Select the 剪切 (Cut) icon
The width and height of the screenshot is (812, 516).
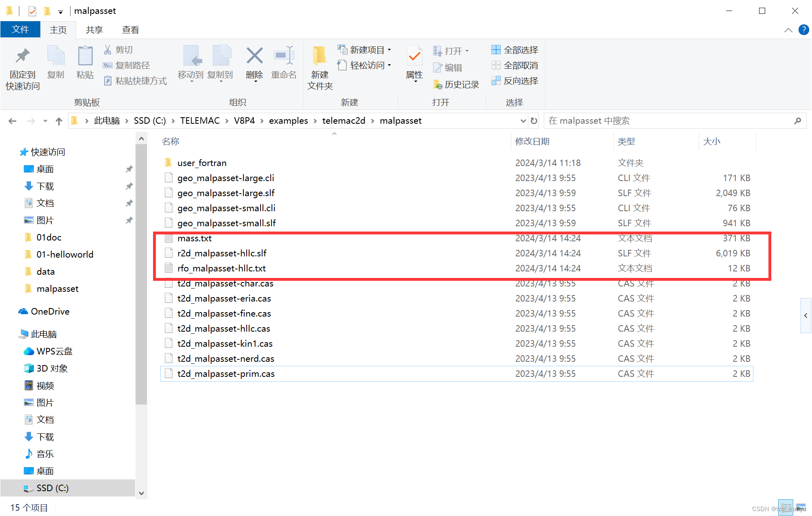[x=107, y=49]
